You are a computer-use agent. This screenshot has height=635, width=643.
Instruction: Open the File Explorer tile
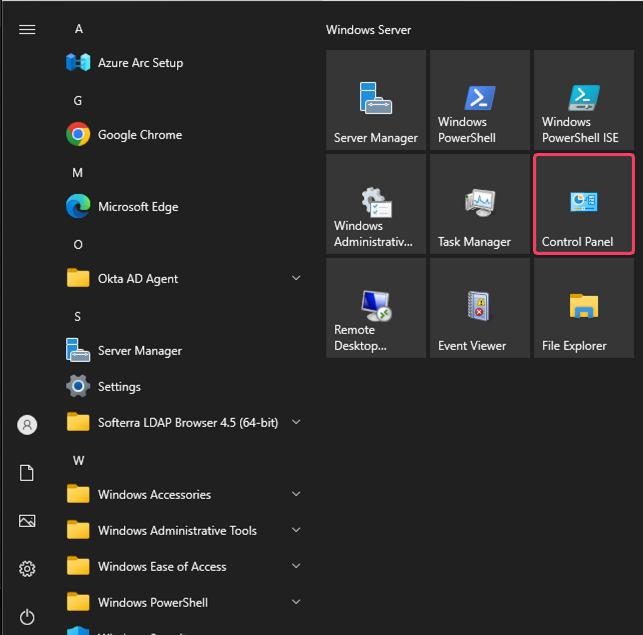point(584,308)
